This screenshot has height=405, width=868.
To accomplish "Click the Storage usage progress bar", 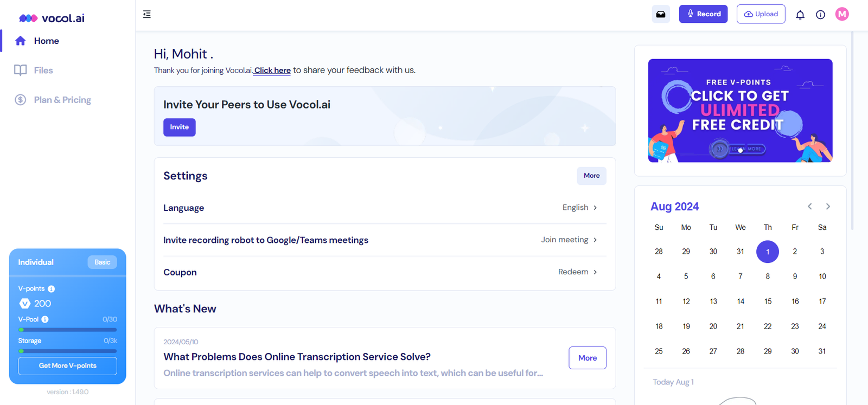I will pos(67,351).
